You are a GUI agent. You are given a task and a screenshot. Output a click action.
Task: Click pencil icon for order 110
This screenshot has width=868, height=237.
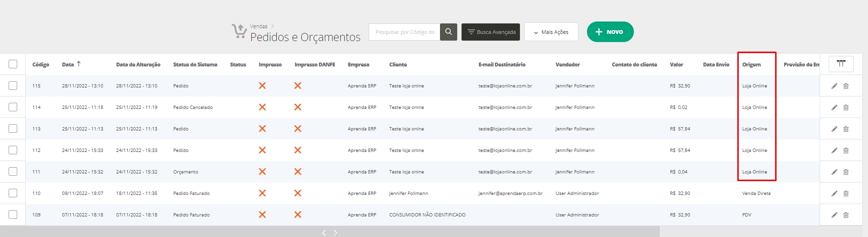(x=834, y=194)
